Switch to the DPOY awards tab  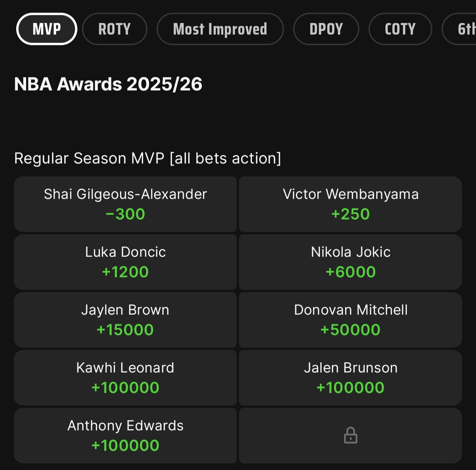326,29
